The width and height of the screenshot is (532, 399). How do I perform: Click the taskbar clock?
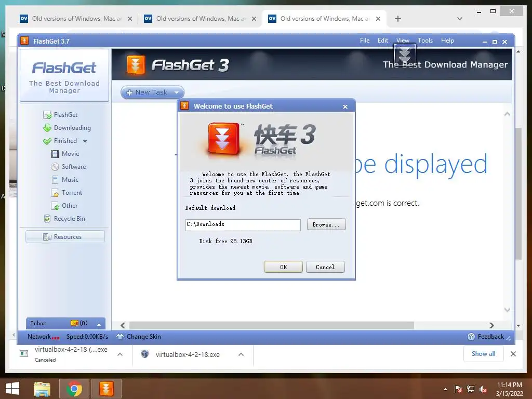tap(509, 389)
